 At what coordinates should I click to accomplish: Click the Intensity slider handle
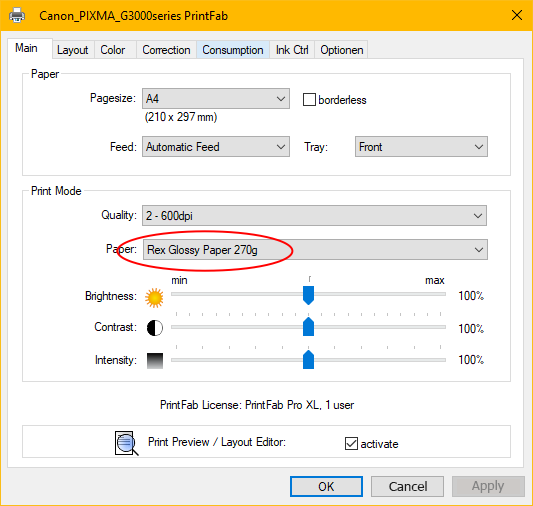(x=308, y=360)
